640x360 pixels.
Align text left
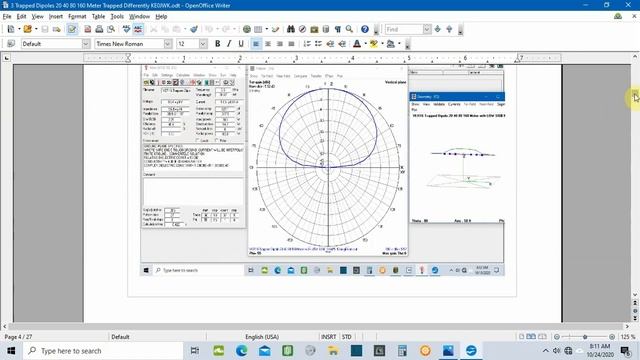pyautogui.click(x=256, y=44)
